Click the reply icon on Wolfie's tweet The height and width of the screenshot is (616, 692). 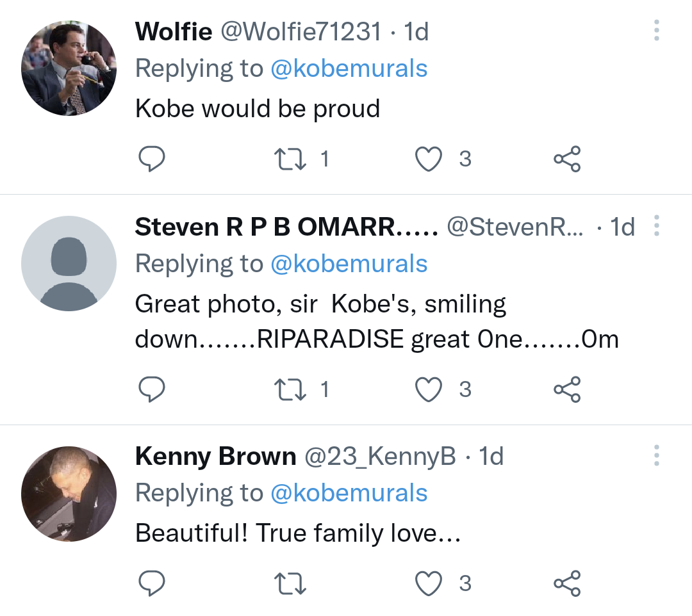(x=152, y=159)
